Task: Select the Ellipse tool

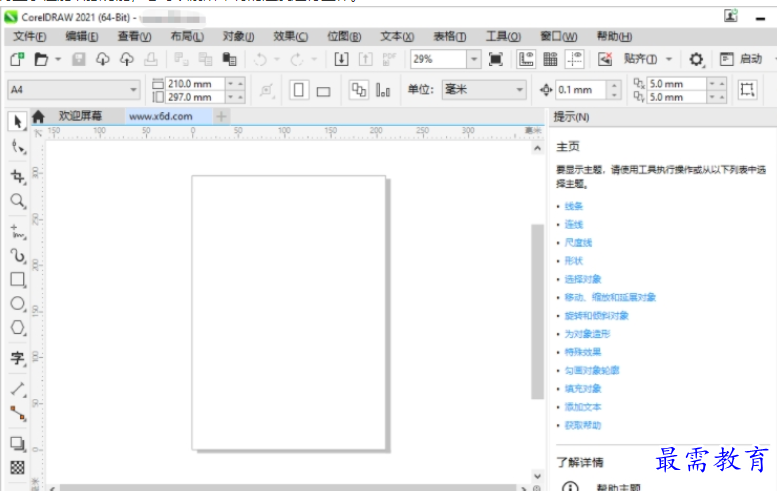Action: pos(18,304)
